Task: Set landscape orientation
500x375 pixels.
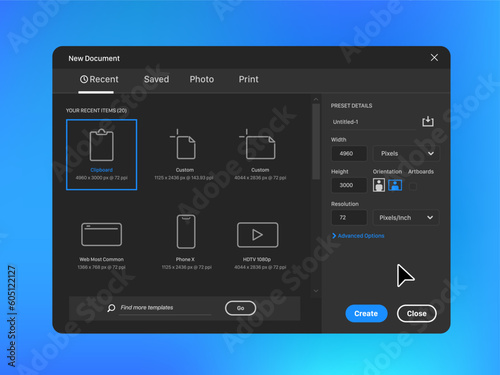Action: [x=395, y=185]
